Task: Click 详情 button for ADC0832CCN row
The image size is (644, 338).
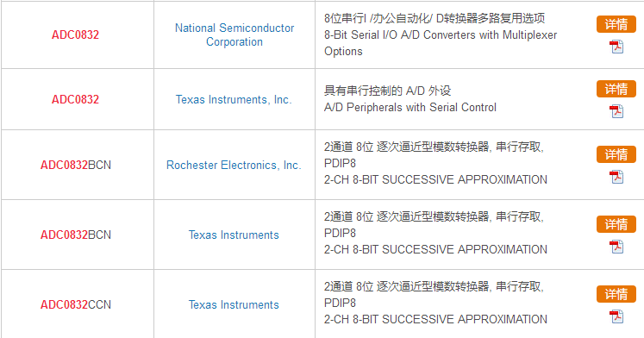Action: 616,294
